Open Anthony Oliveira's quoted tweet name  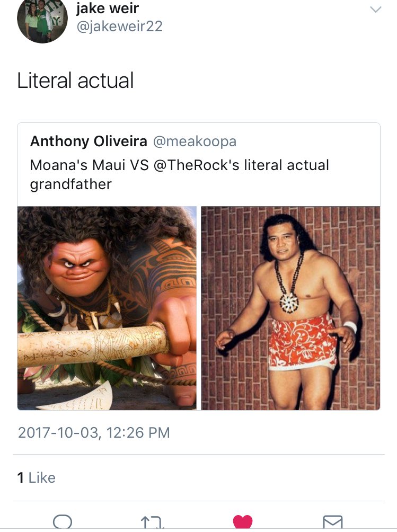(x=89, y=141)
